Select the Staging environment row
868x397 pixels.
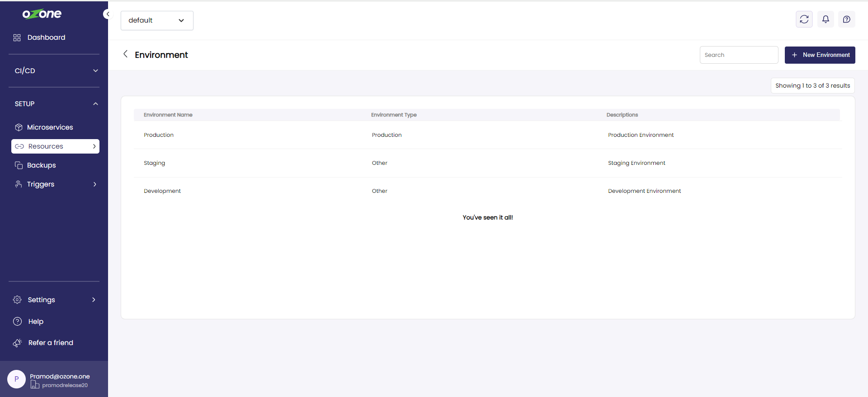click(155, 163)
